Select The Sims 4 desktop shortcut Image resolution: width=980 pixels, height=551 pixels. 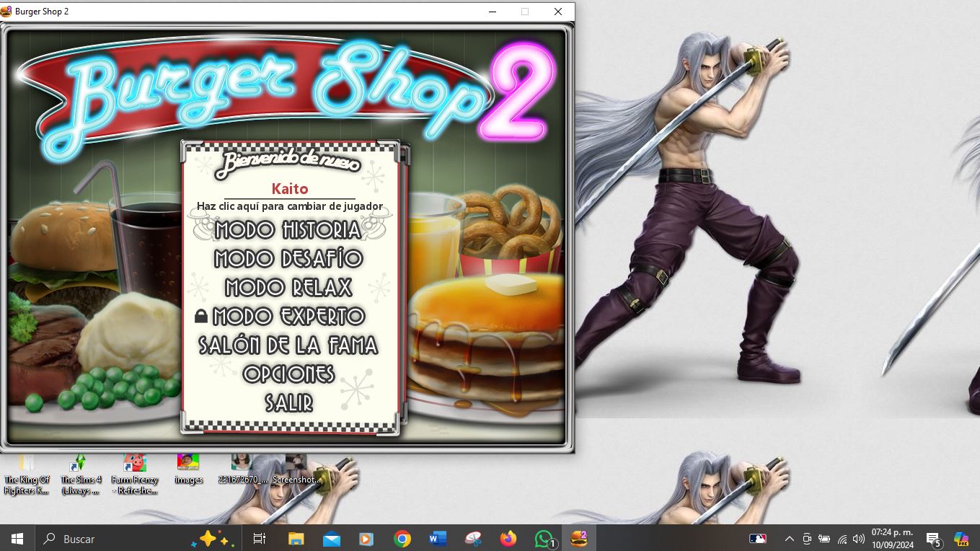click(81, 475)
